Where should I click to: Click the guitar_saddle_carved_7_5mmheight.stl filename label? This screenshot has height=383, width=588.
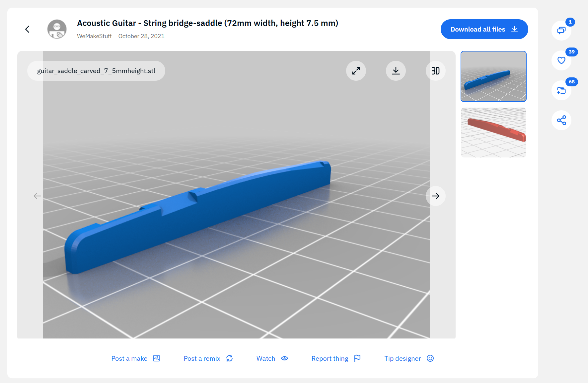96,71
